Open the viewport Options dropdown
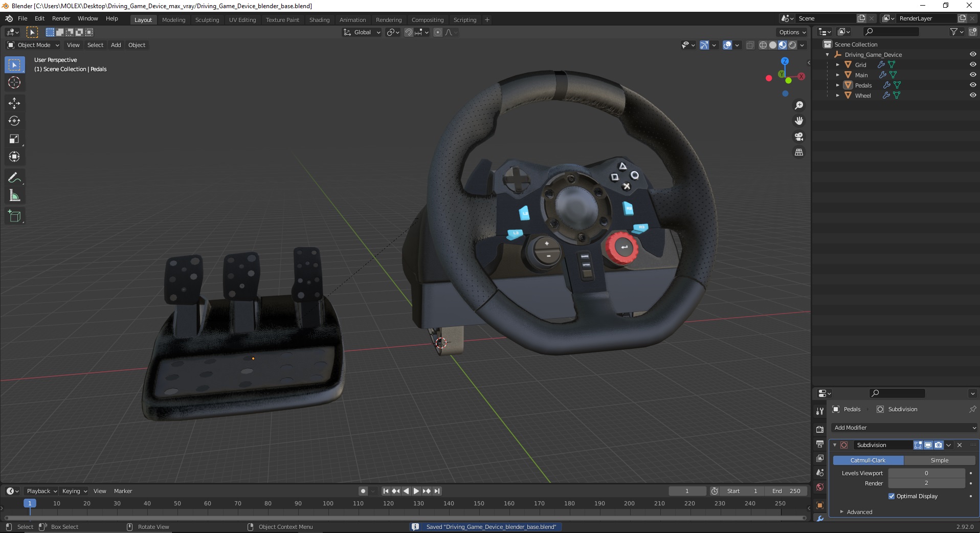Screen dimensions: 980x533 (792, 32)
